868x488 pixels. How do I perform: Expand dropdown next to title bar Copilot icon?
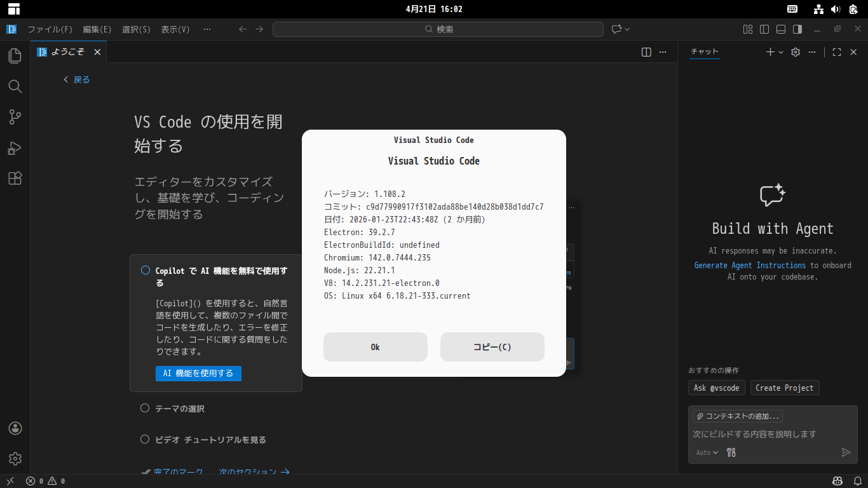(627, 29)
